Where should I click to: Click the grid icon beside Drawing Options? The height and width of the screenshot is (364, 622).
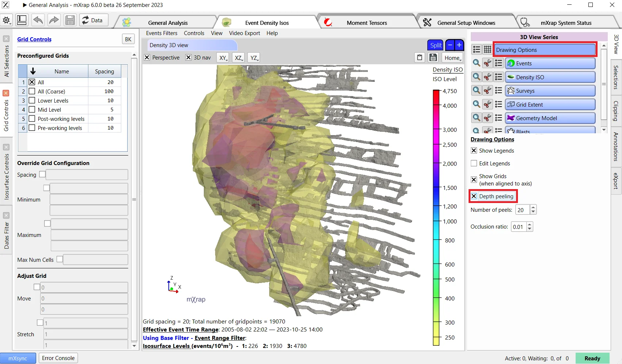click(488, 50)
